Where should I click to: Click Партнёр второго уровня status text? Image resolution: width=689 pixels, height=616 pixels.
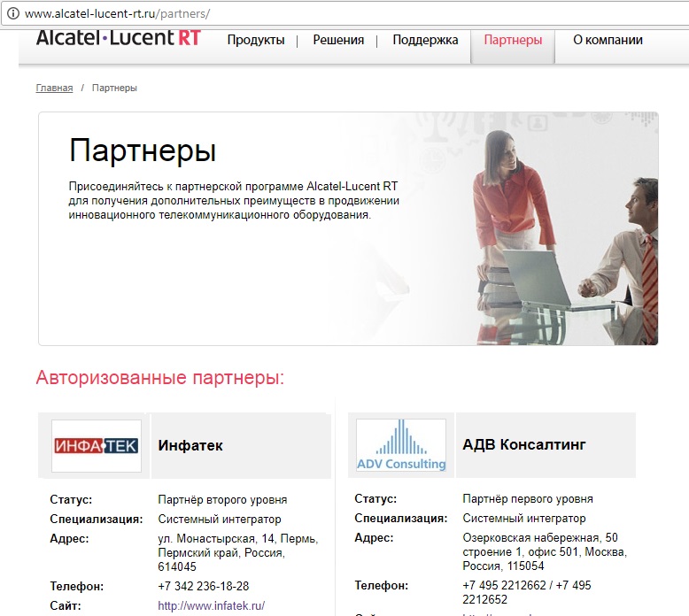[222, 500]
